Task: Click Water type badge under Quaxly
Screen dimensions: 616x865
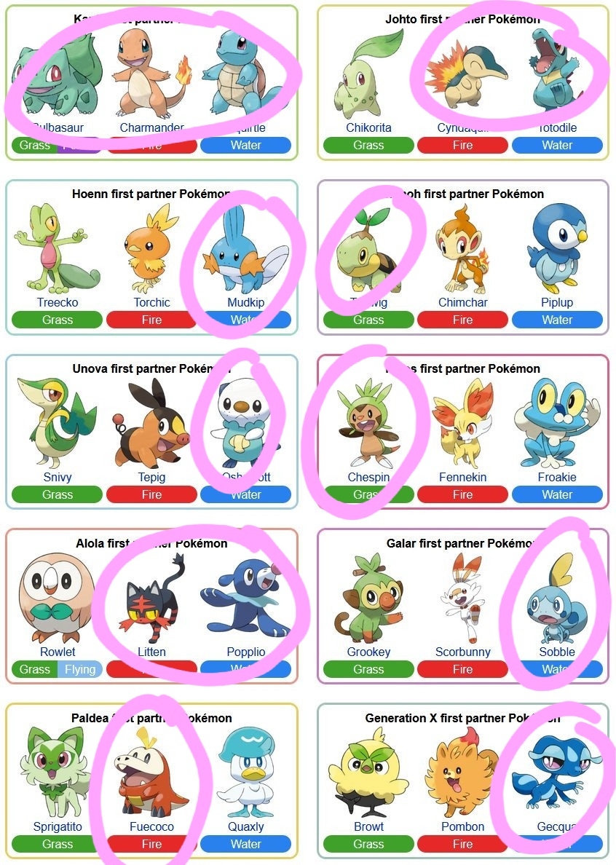Action: pyautogui.click(x=246, y=844)
